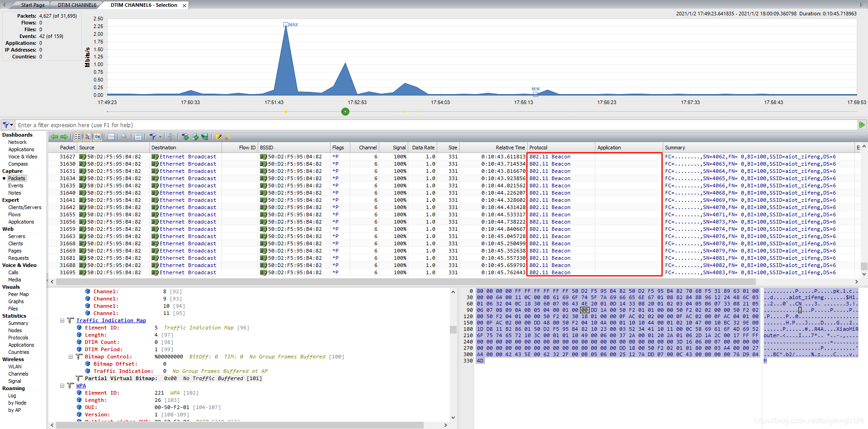
Task: Click the Bitmap Offset cube icon
Action: pos(88,364)
